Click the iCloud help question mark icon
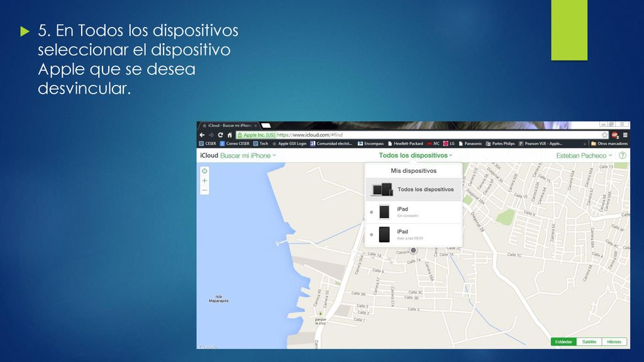 (x=622, y=156)
